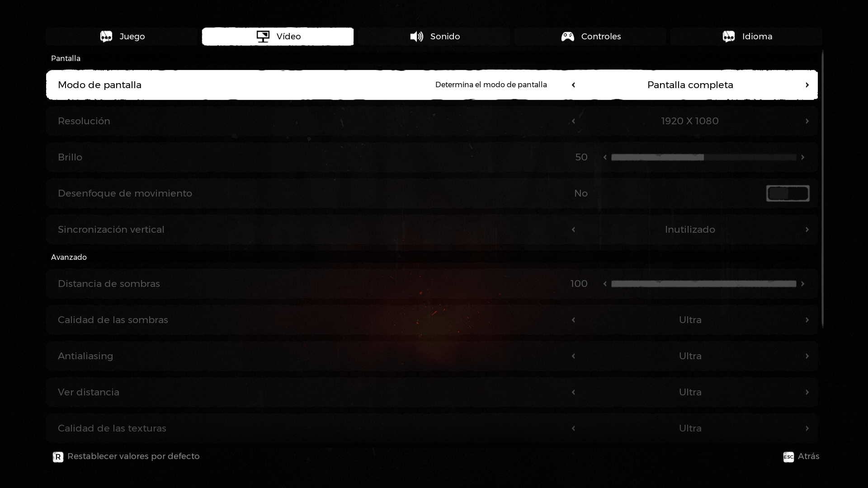Screen dimensions: 868x488
Task: Click right arrow of Brillo slider
Action: coord(802,157)
